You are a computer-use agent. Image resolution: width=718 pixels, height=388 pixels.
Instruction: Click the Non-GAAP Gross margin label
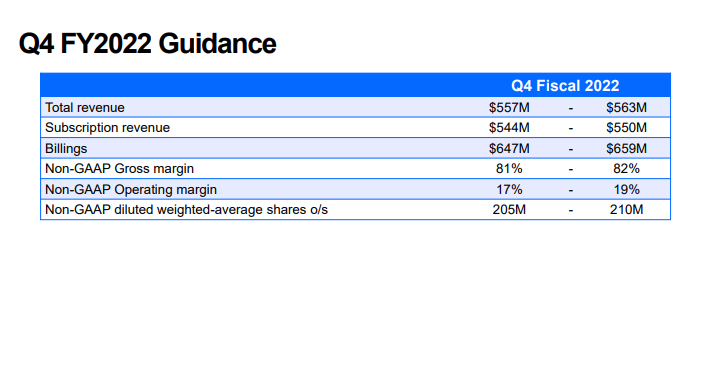[x=119, y=169]
